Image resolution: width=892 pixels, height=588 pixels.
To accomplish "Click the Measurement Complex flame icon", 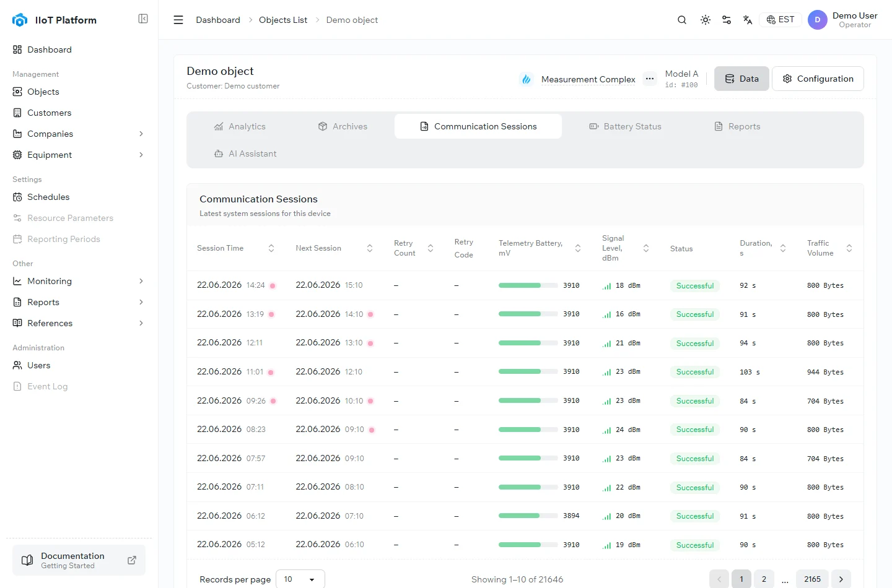I will [527, 79].
